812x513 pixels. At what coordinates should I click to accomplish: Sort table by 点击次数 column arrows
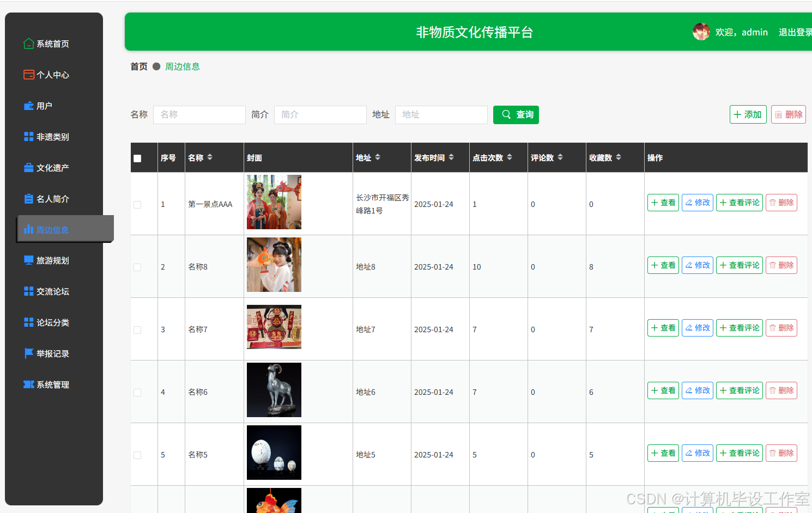tap(510, 157)
